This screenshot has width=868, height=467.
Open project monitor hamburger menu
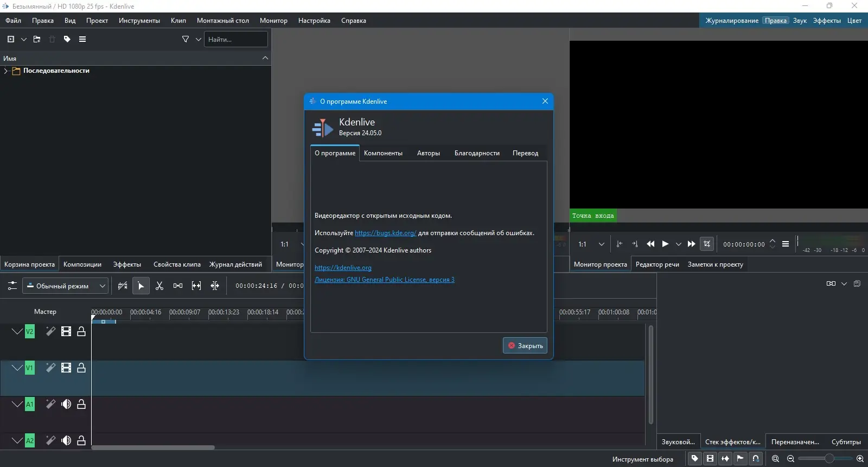coord(786,244)
